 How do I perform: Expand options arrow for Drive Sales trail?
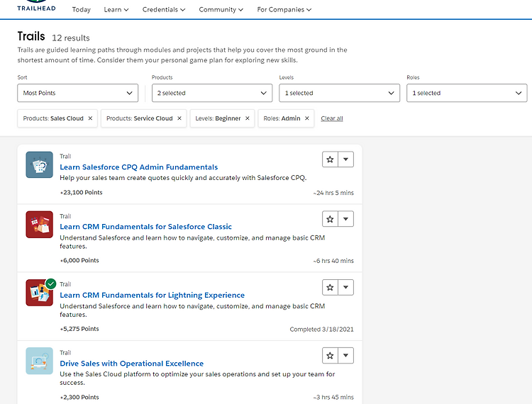[x=345, y=356]
